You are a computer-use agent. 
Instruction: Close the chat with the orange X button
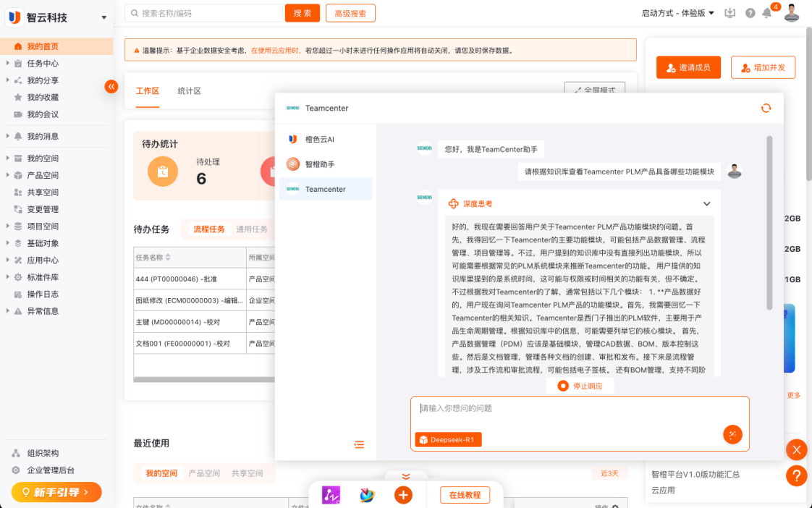click(x=797, y=450)
